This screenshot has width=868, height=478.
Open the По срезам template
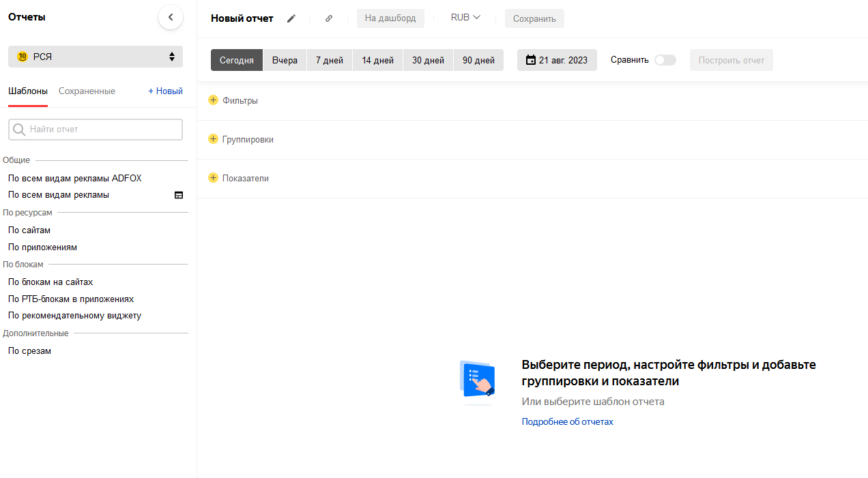tap(29, 351)
